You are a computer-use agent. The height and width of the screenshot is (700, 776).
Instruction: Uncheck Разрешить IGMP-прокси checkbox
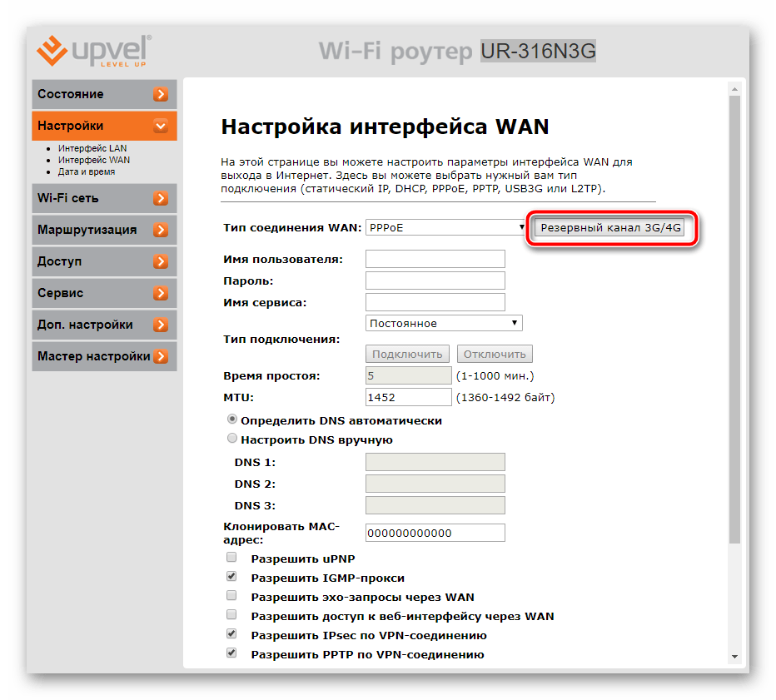tap(231, 577)
